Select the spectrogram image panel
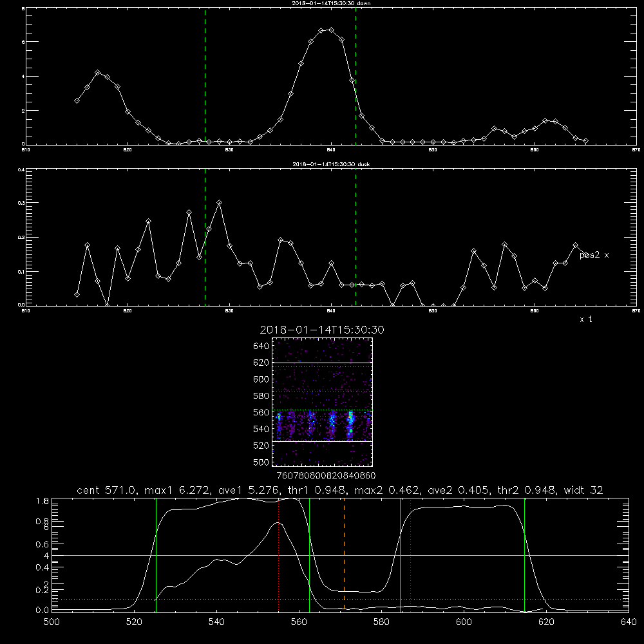Screen dimensions: 644x644 point(322,402)
